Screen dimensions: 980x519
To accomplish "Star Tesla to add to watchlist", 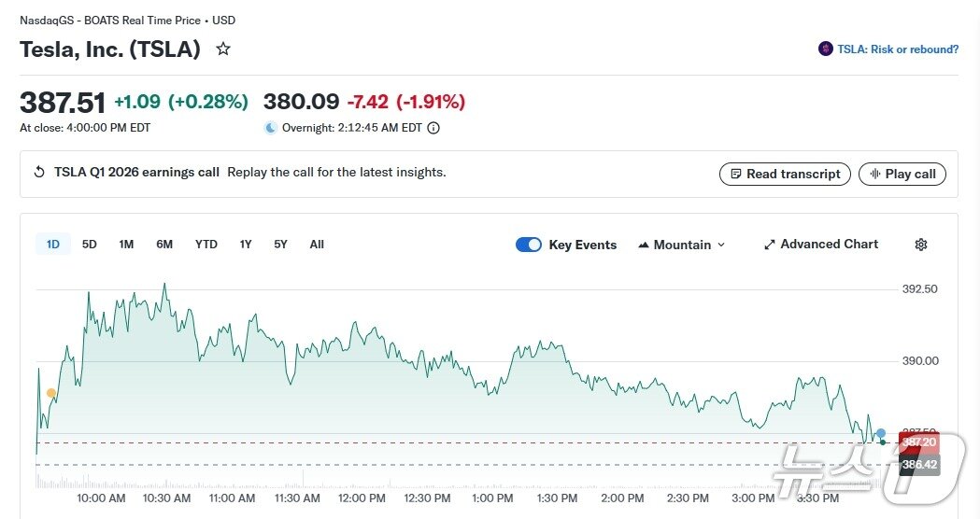I will [x=223, y=49].
